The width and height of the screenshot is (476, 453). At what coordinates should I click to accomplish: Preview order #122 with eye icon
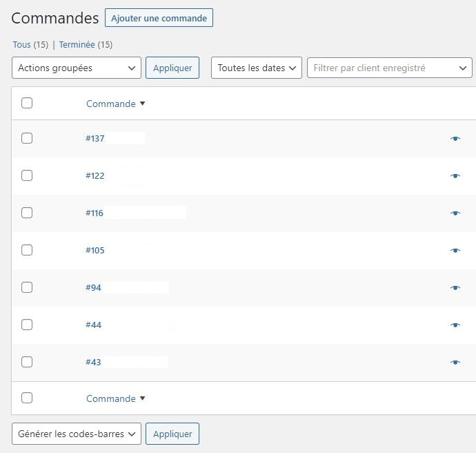tap(455, 176)
